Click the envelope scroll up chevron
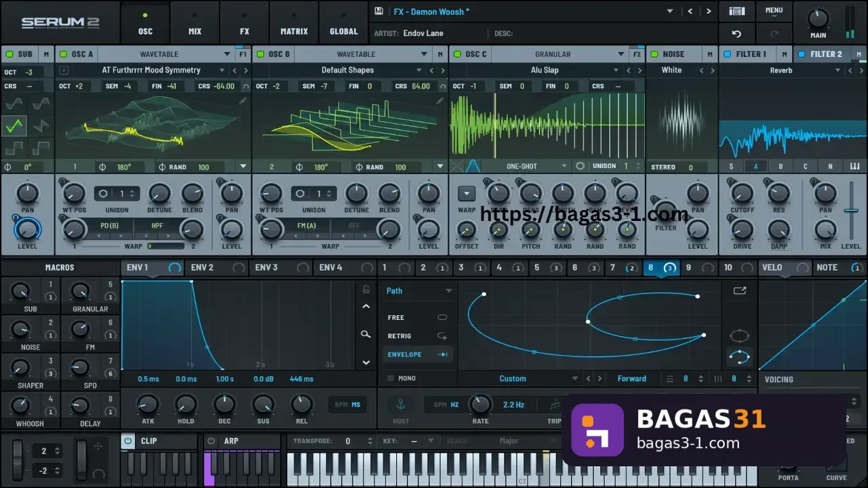 pyautogui.click(x=366, y=306)
